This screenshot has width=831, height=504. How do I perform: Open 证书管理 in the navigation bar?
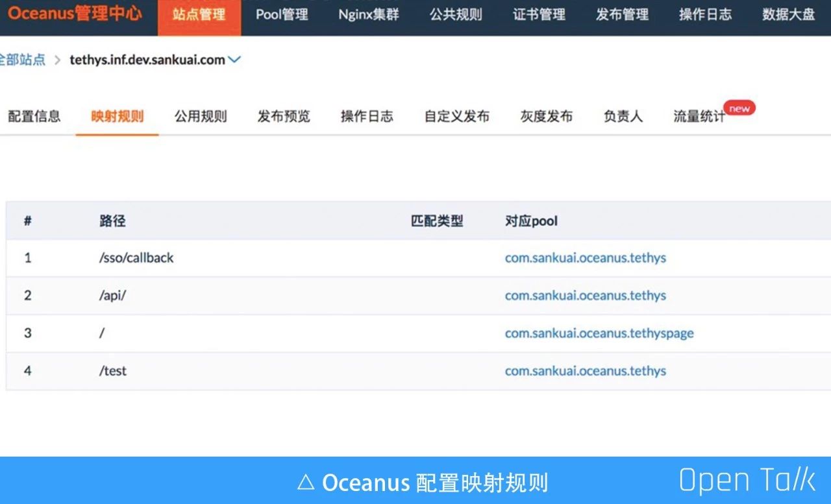tap(539, 15)
